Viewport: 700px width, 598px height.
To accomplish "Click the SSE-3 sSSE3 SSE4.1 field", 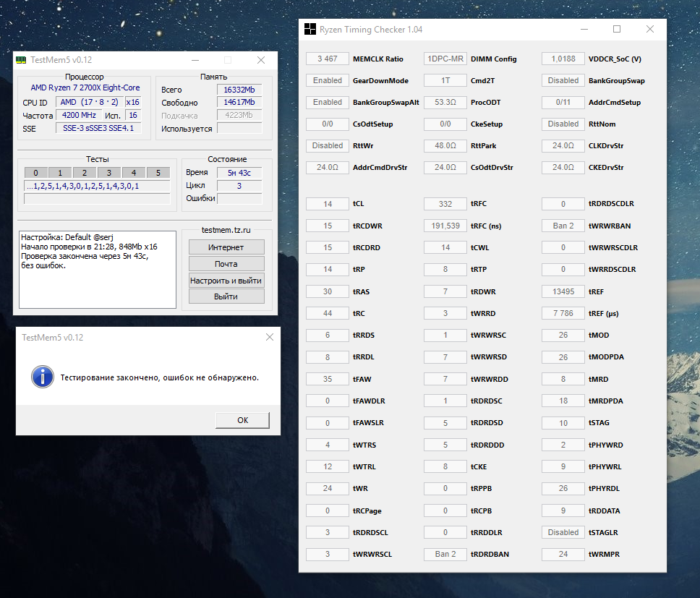I will (x=98, y=128).
